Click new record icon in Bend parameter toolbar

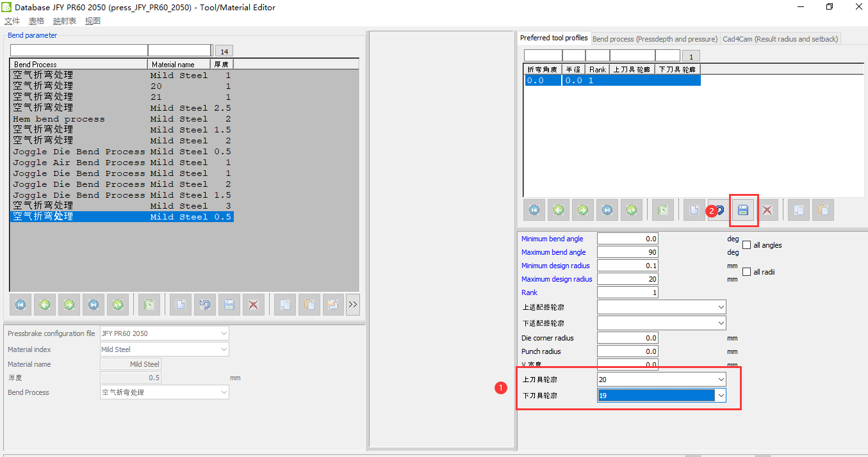181,305
